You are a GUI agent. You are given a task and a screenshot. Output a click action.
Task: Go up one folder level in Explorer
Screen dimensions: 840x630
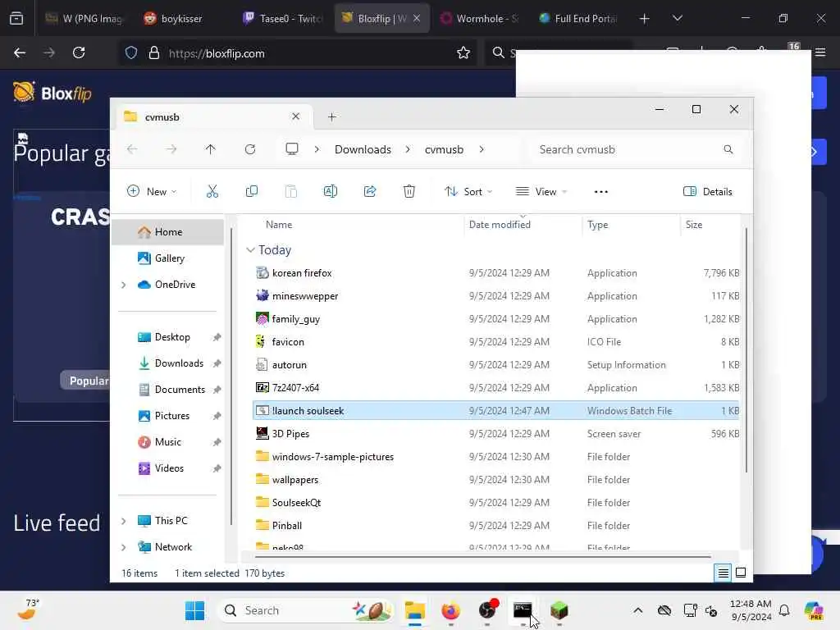coord(211,149)
